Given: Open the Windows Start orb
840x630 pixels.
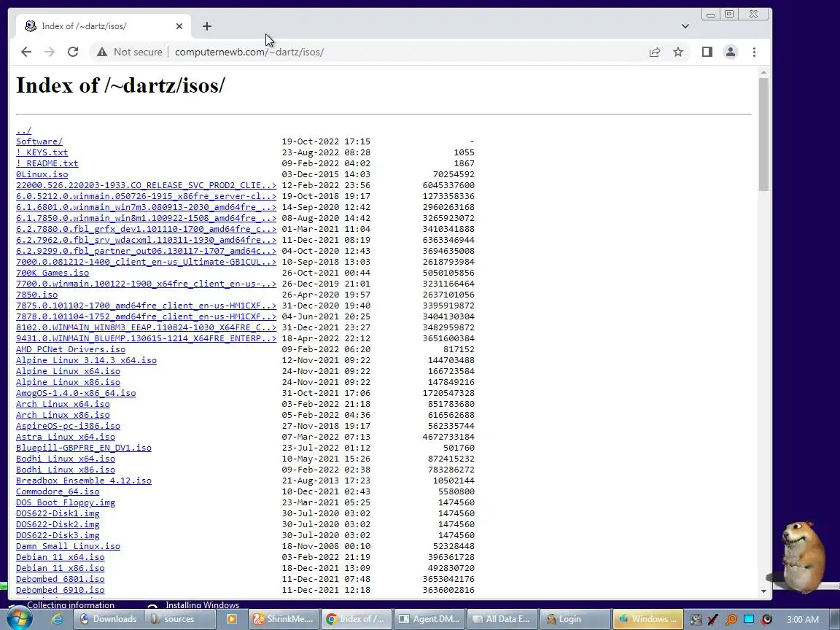Looking at the screenshot, I should coord(19,619).
